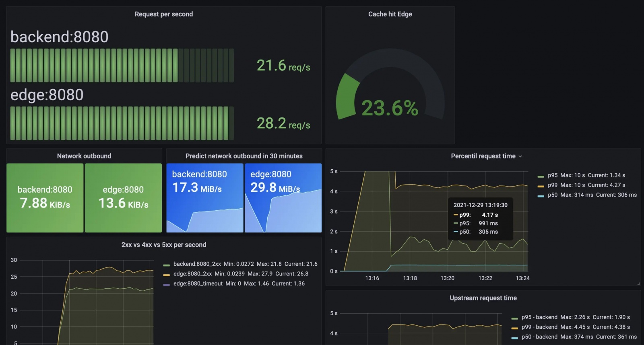Toggle the p95 series in Percentil legend
The width and height of the screenshot is (644, 345).
(553, 175)
